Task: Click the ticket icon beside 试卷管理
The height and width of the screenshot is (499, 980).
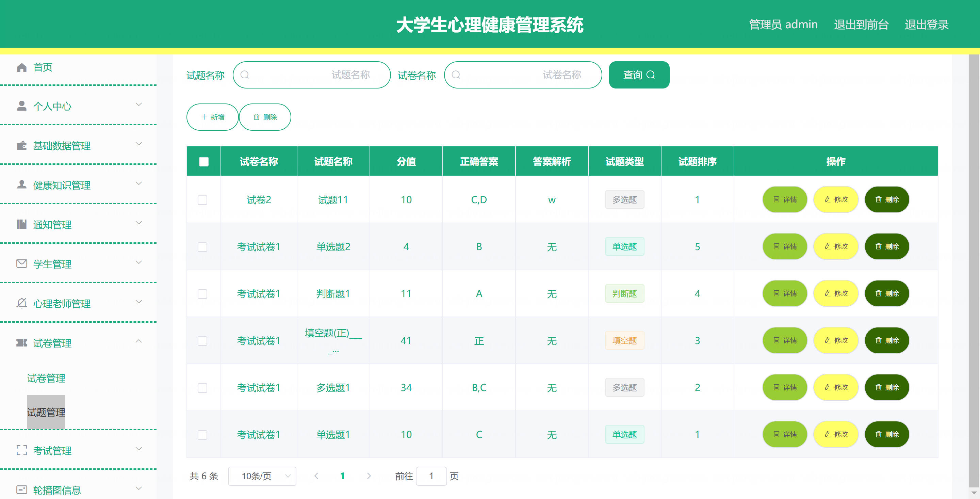Action: pyautogui.click(x=22, y=342)
